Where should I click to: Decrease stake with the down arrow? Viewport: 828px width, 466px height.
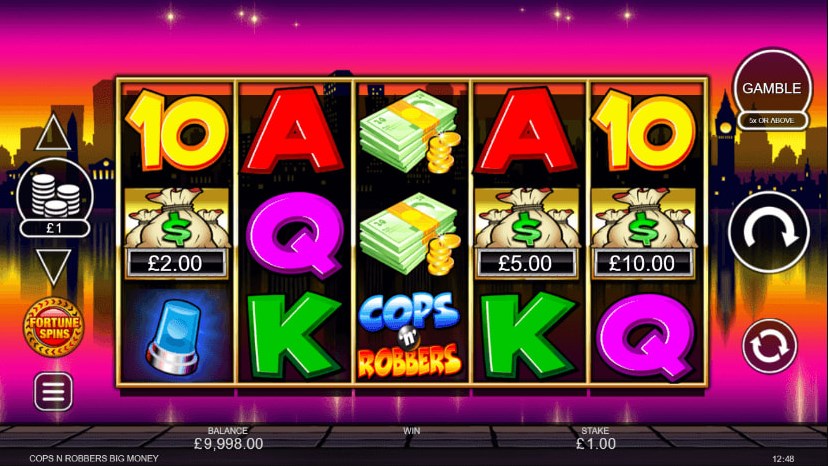click(53, 267)
